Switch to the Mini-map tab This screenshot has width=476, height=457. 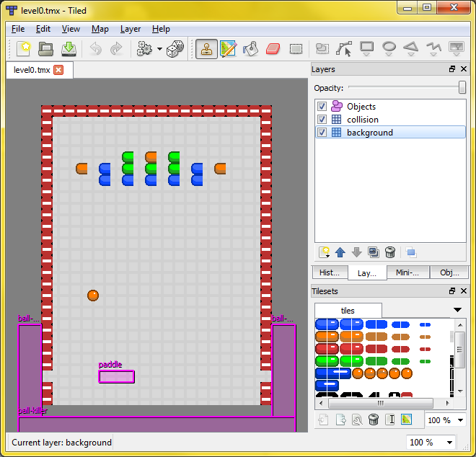(407, 272)
